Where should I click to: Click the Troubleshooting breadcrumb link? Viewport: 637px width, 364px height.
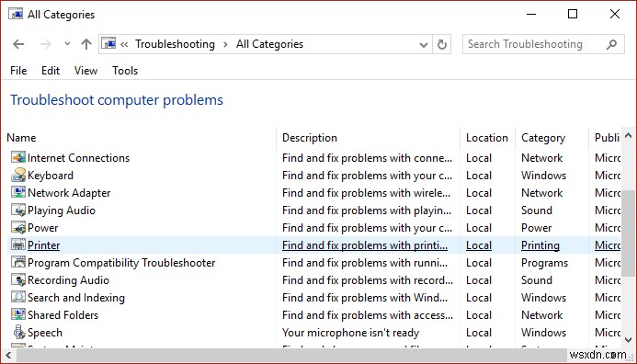(x=175, y=44)
